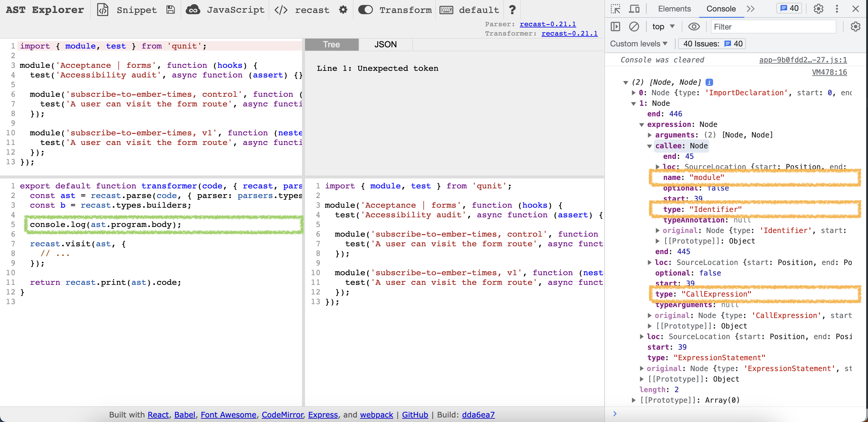Open the top context dropdown
868x422 pixels.
pos(663,27)
